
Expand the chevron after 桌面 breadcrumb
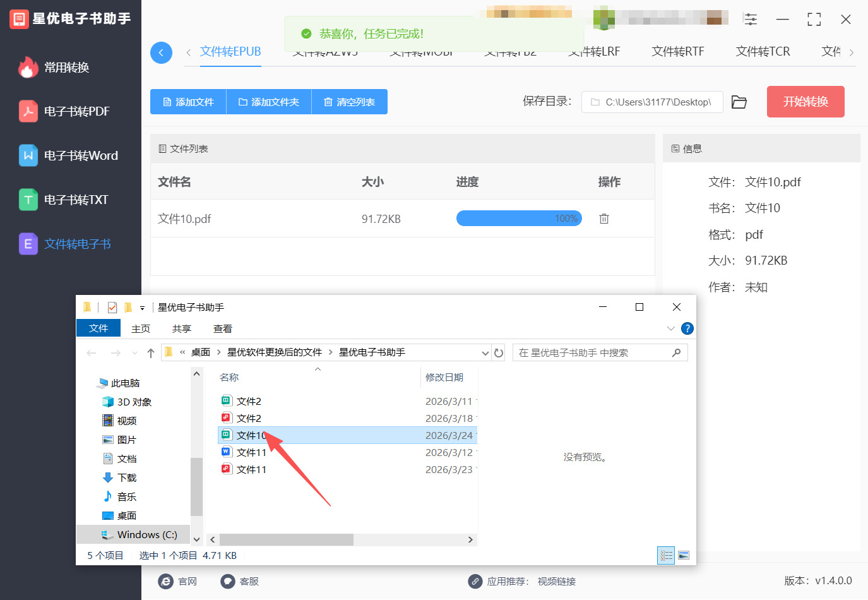tap(218, 352)
